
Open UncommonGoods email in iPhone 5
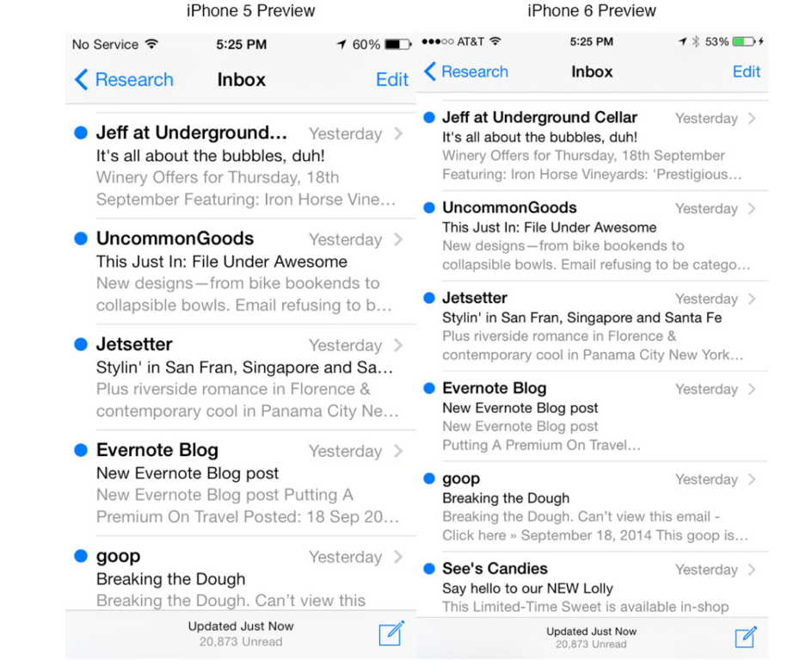tap(241, 272)
